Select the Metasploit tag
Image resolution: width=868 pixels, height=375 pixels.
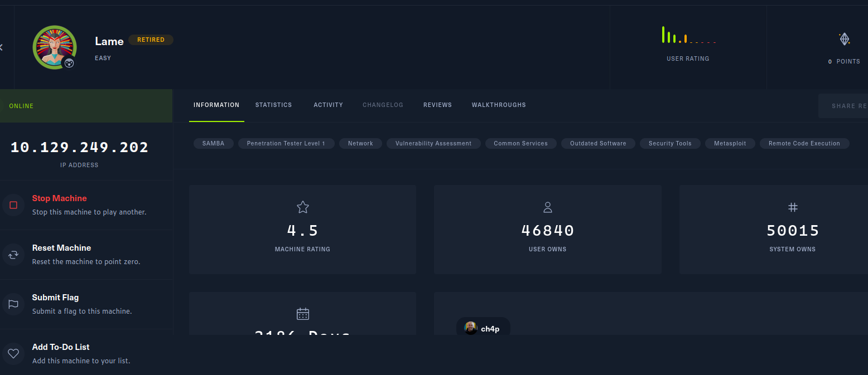[730, 143]
